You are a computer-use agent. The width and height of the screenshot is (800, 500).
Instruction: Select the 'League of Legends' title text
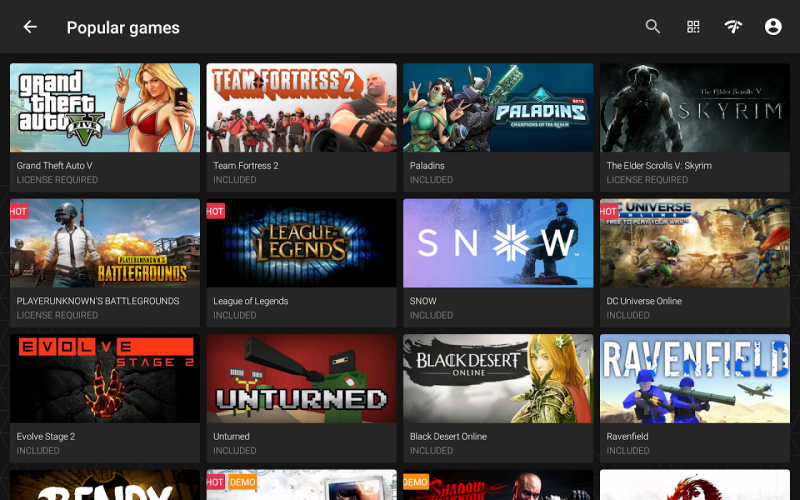251,301
